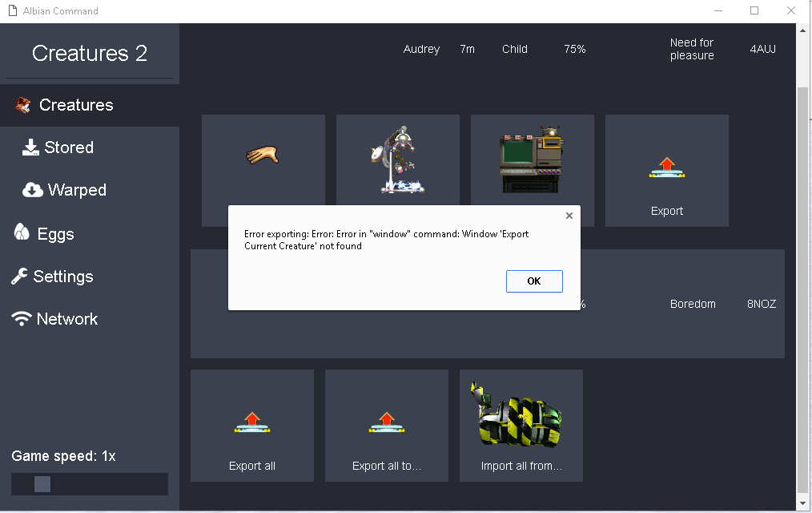The height and width of the screenshot is (513, 812).
Task: Click the vertical scrollbar thumb
Action: coord(802,290)
